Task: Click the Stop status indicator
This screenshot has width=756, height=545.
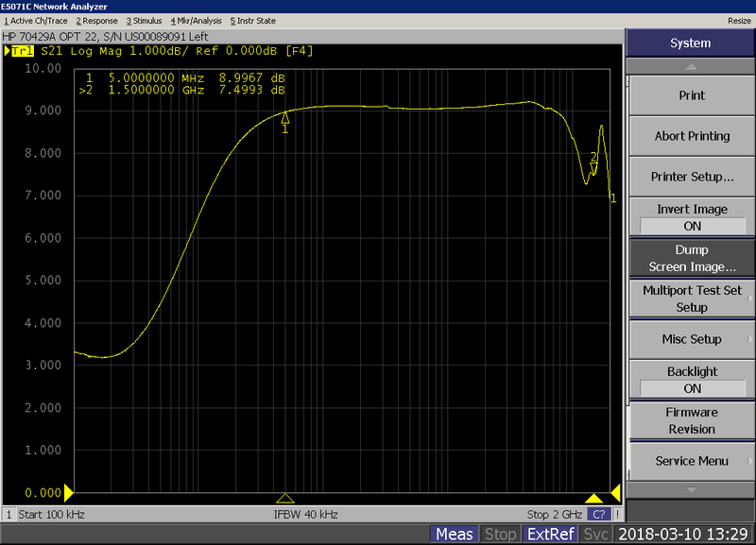Action: click(x=500, y=535)
